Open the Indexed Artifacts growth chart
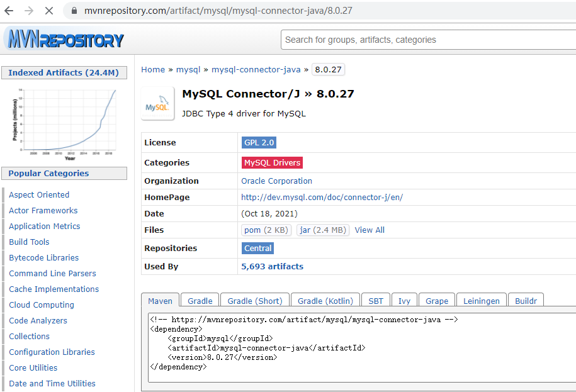Image resolution: width=576 pixels, height=392 pixels. click(64, 123)
